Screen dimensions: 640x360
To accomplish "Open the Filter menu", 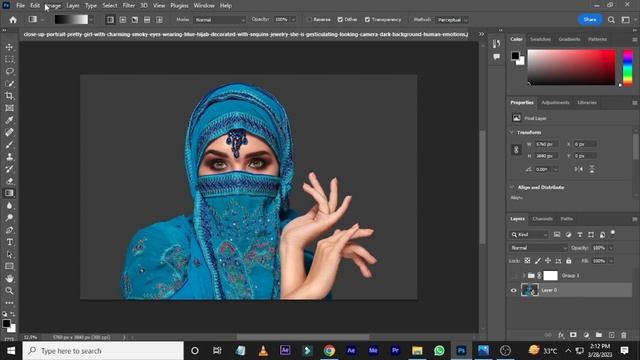I will [129, 6].
